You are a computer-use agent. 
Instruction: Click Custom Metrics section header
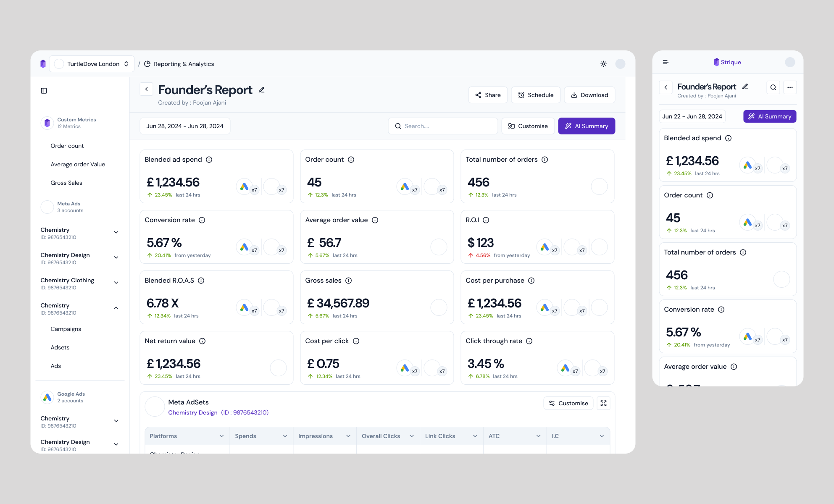point(68,123)
